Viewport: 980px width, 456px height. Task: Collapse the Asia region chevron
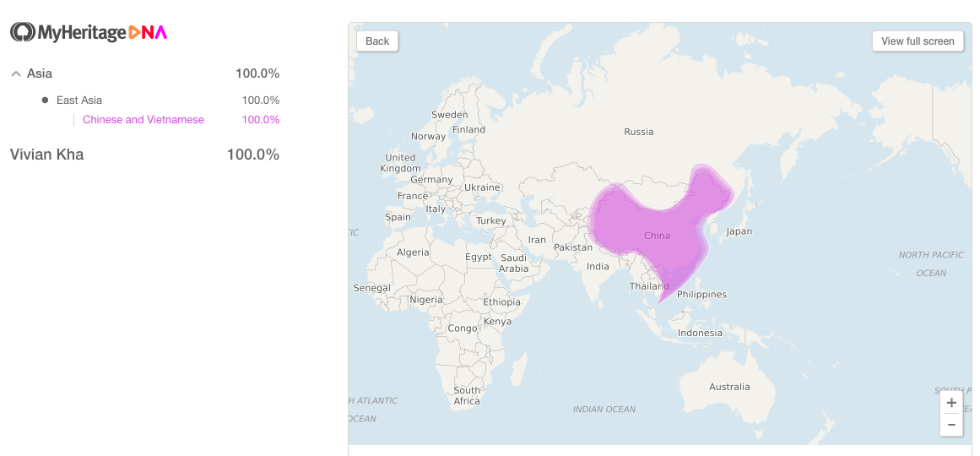click(x=16, y=73)
